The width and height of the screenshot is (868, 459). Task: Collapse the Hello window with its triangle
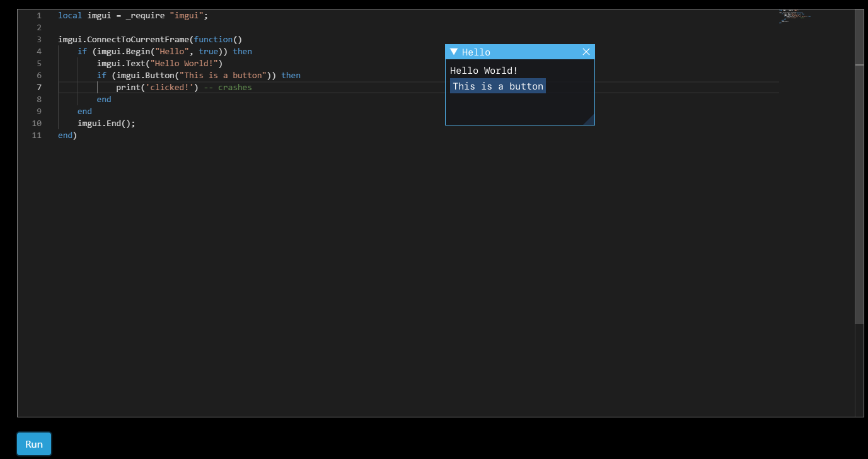pos(453,52)
